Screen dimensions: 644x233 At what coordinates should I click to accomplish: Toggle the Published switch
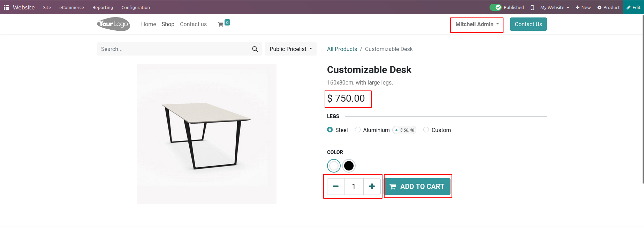pos(495,7)
